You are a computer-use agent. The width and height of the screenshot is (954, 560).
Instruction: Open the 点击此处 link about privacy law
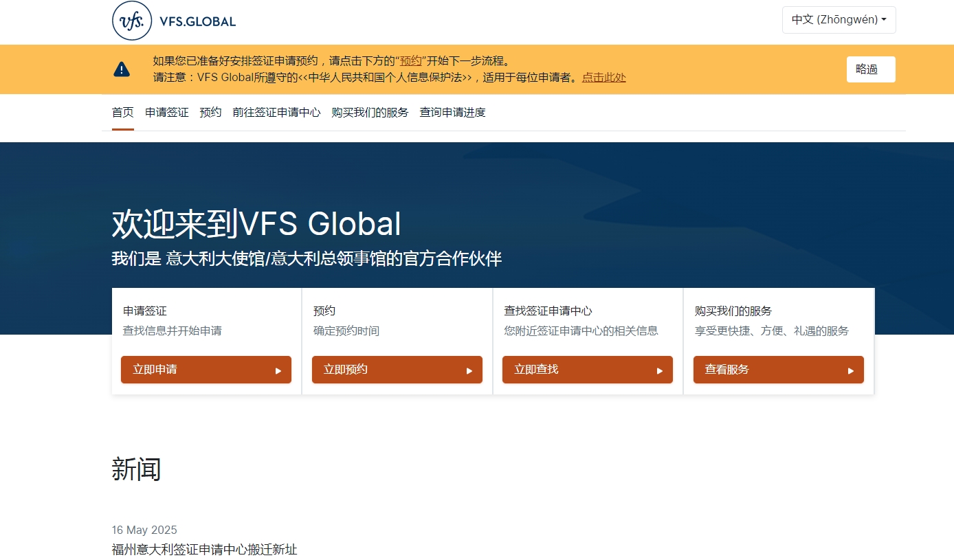pos(604,78)
